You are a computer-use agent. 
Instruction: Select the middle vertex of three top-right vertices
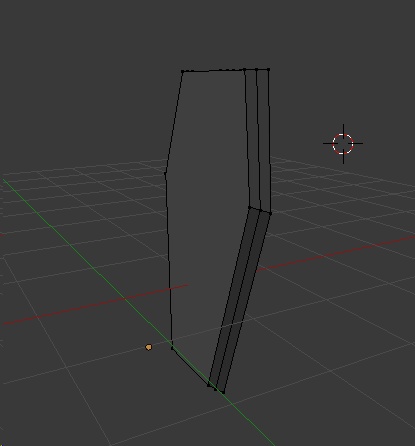[256, 69]
